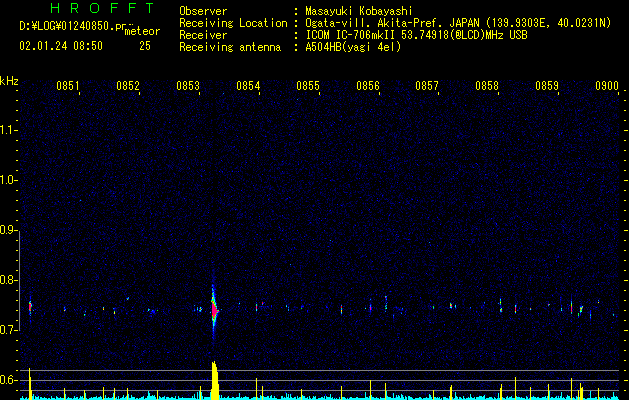This screenshot has width=629, height=400.
Task: Click the meteor label
Action: click(x=142, y=31)
